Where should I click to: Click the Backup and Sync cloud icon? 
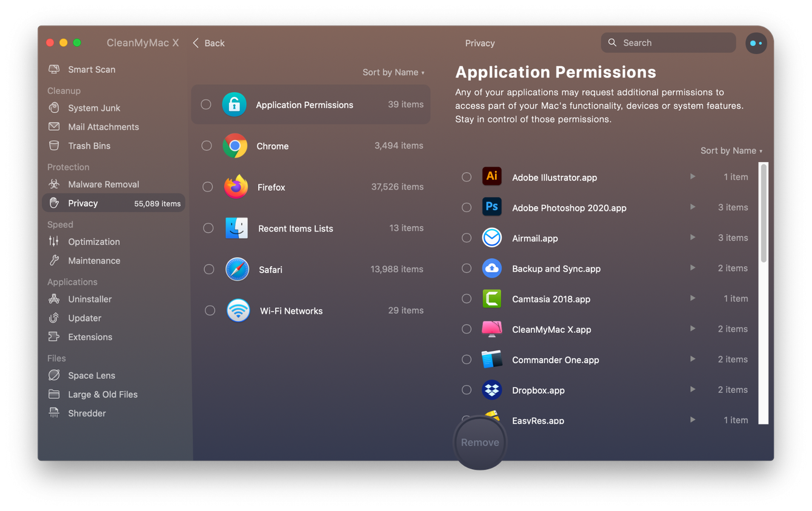(491, 268)
